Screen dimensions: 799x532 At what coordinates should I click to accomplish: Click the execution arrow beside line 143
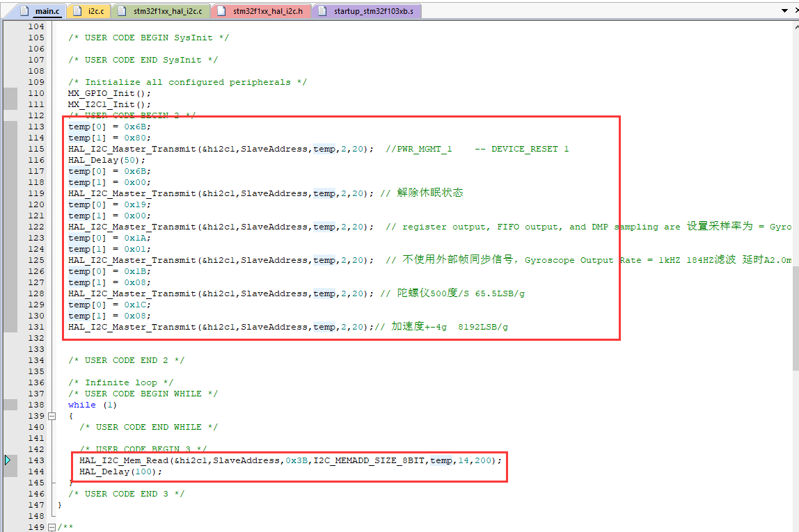pos(8,460)
